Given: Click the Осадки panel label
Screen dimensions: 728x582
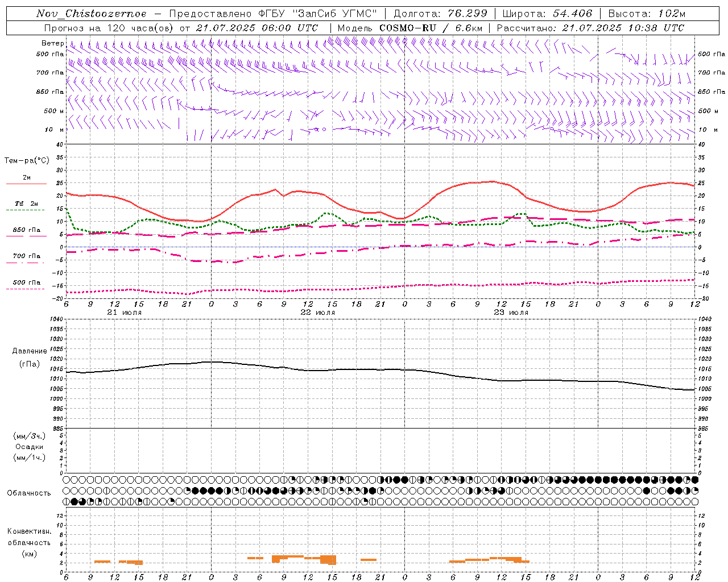Looking at the screenshot, I should [x=30, y=447].
